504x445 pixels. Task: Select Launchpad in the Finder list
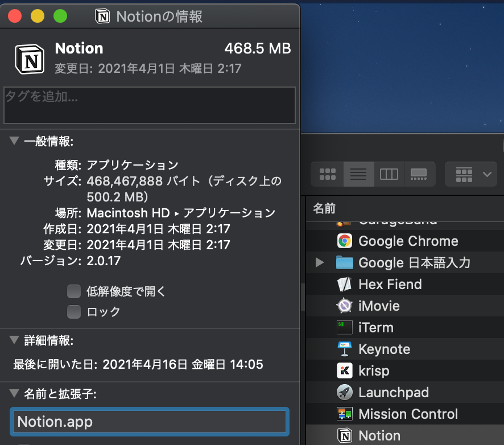click(x=394, y=392)
